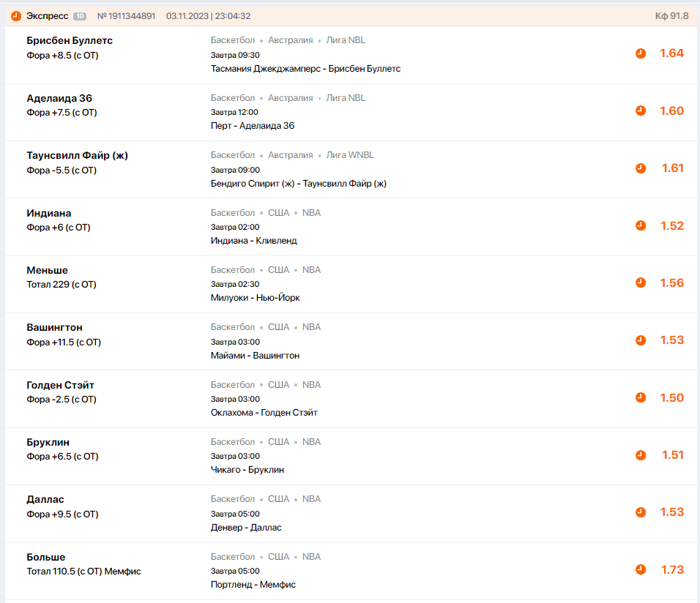Screen dimensions: 700x603
Task: Click the odds value 1.56
Action: (672, 283)
